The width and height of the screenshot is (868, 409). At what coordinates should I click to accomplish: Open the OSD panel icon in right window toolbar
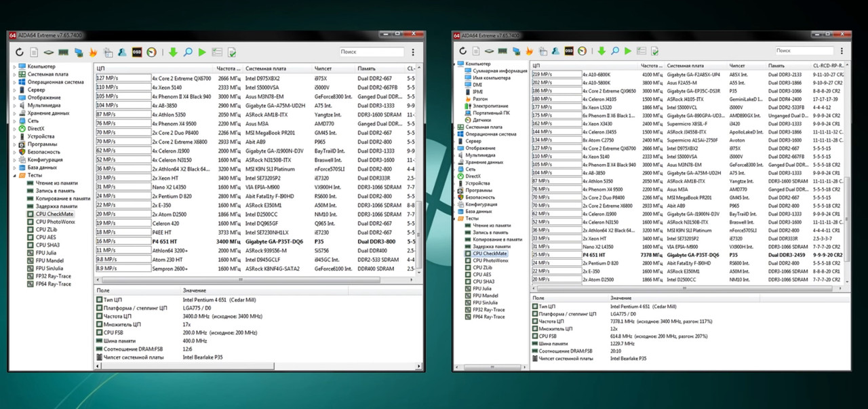tap(569, 51)
